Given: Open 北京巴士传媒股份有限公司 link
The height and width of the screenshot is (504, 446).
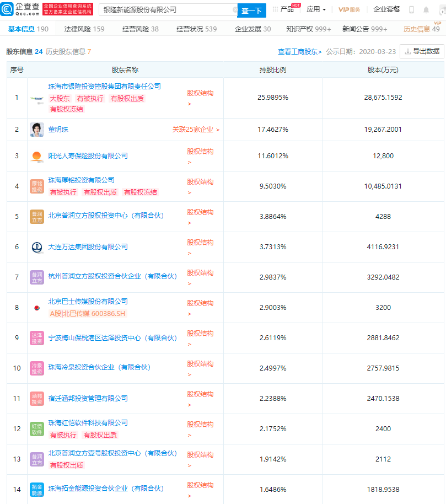Looking at the screenshot, I should click(88, 302).
